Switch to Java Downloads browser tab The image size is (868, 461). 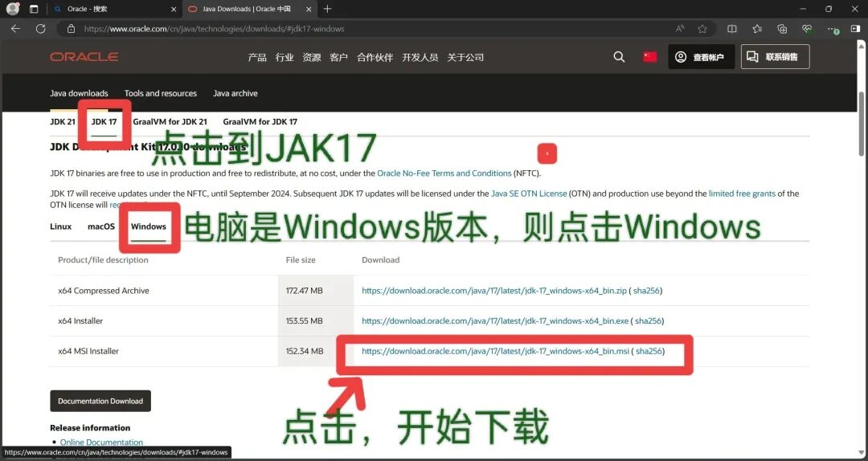[249, 9]
